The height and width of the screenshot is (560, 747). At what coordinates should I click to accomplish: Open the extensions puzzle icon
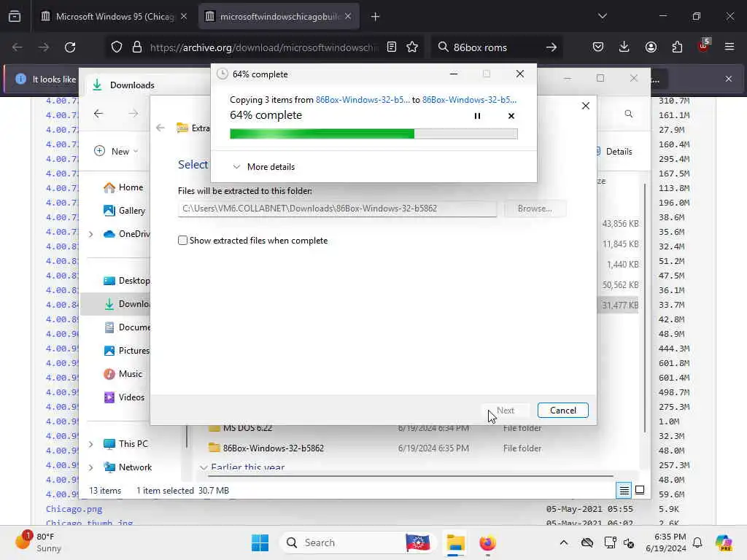coord(677,47)
